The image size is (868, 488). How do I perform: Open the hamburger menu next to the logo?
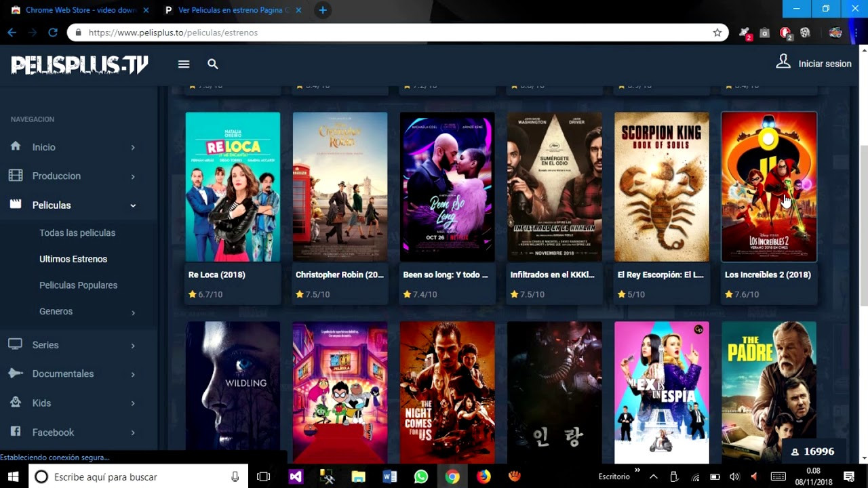coord(184,64)
